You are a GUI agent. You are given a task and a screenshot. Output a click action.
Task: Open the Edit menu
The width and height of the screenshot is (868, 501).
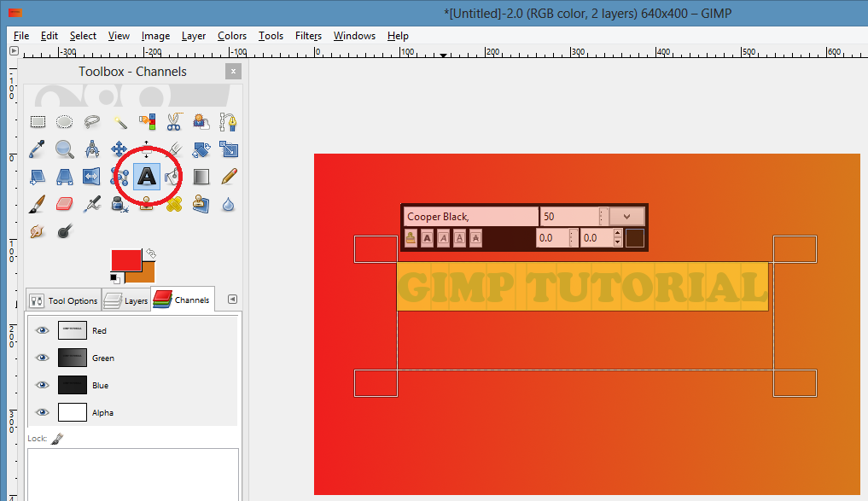point(50,36)
